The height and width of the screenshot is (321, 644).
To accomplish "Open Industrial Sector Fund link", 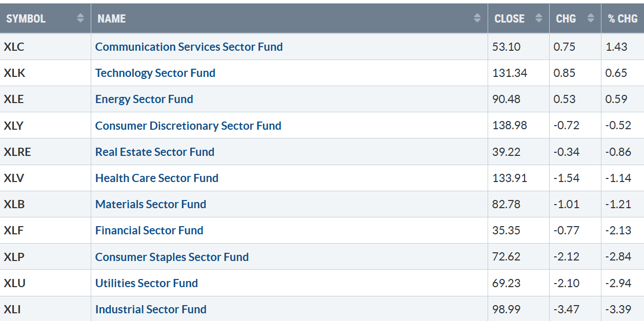I will point(151,309).
